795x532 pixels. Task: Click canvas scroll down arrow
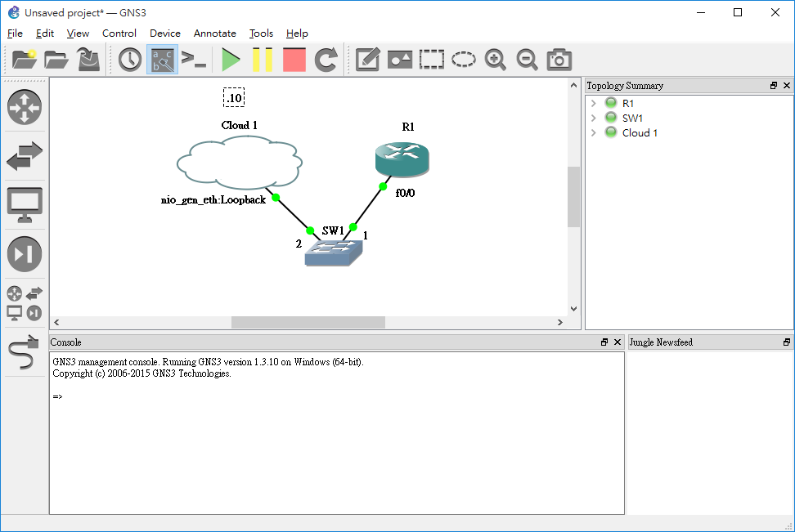tap(573, 309)
